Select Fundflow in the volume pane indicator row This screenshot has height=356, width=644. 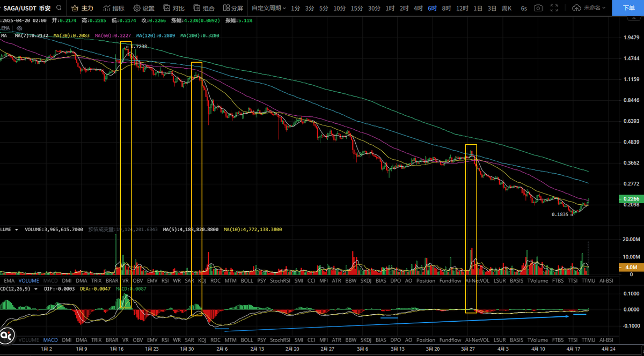[x=450, y=280]
